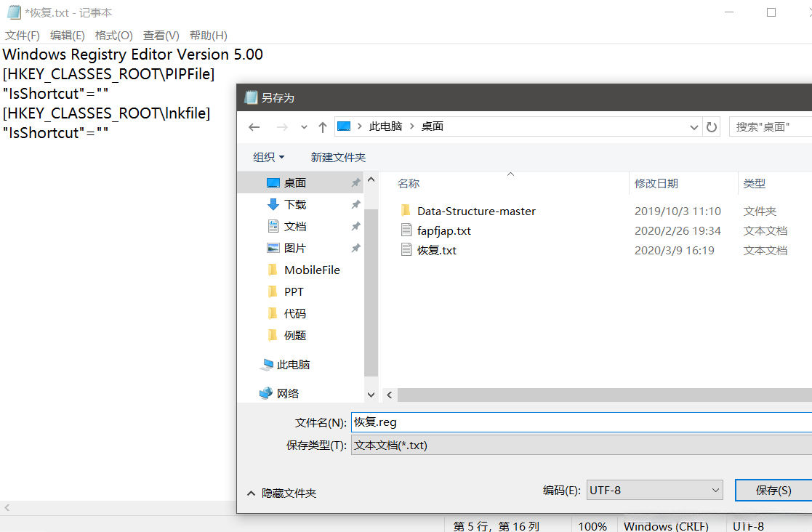812x532 pixels.
Task: Open the 保存类型 dropdown
Action: pos(582,445)
